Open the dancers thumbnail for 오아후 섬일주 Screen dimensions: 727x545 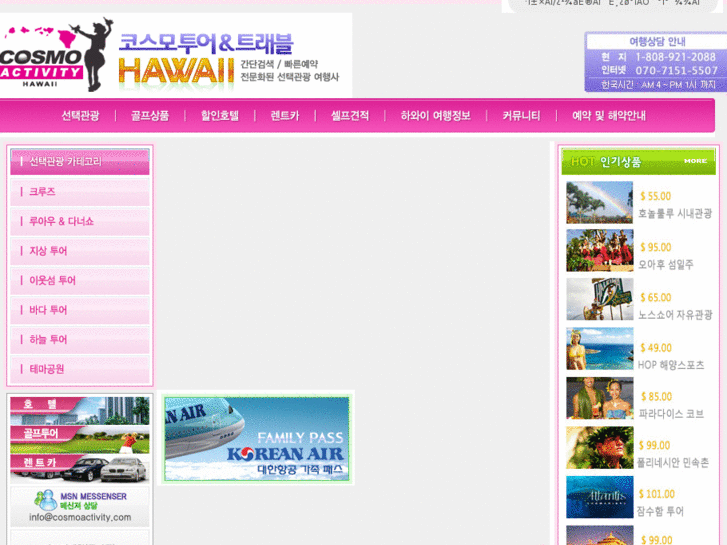[x=599, y=250]
